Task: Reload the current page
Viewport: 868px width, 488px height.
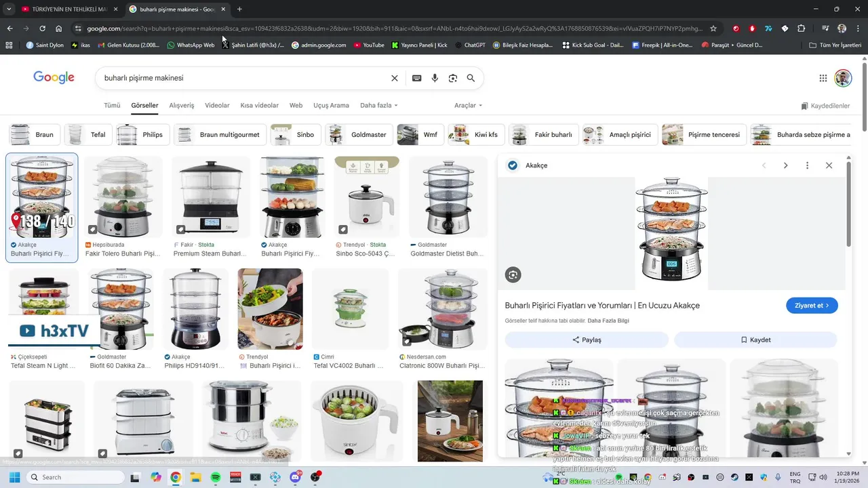Action: tap(42, 28)
